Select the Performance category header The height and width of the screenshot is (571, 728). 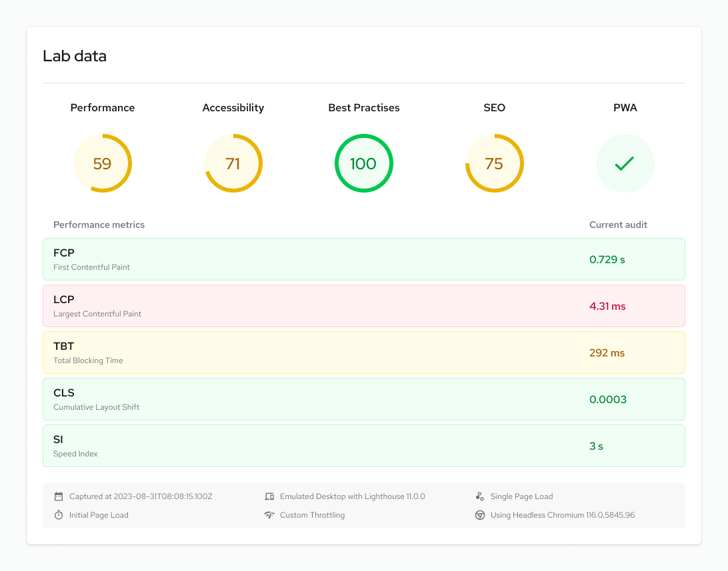[x=102, y=107]
